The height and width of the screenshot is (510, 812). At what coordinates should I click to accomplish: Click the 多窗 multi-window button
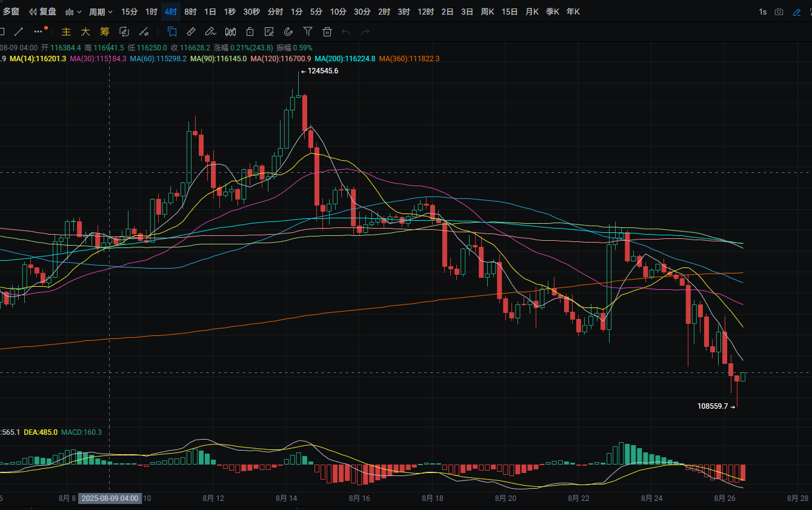[10, 12]
